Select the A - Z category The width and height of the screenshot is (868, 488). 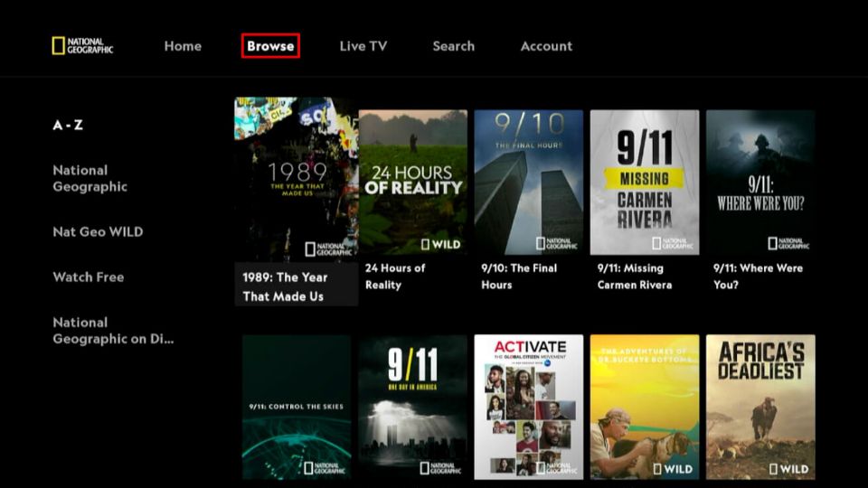(68, 125)
